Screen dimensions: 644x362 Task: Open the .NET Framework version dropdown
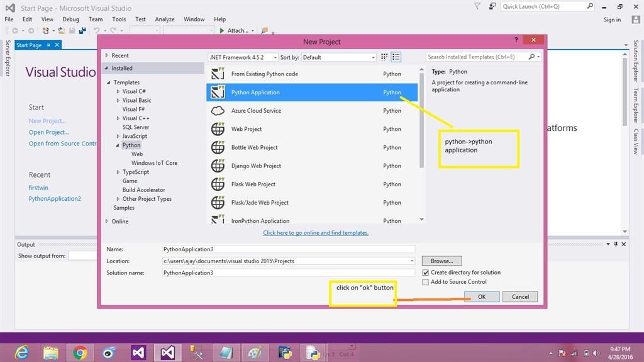coord(243,57)
